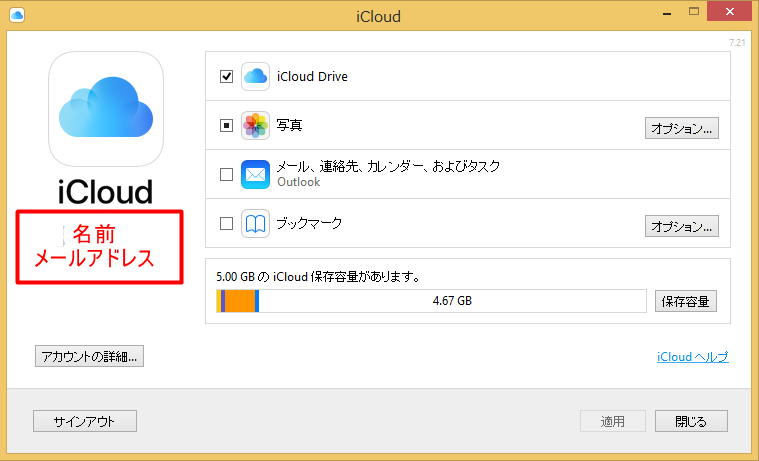This screenshot has height=461, width=759.
Task: Click the iCloud Drive label
Action: (312, 77)
